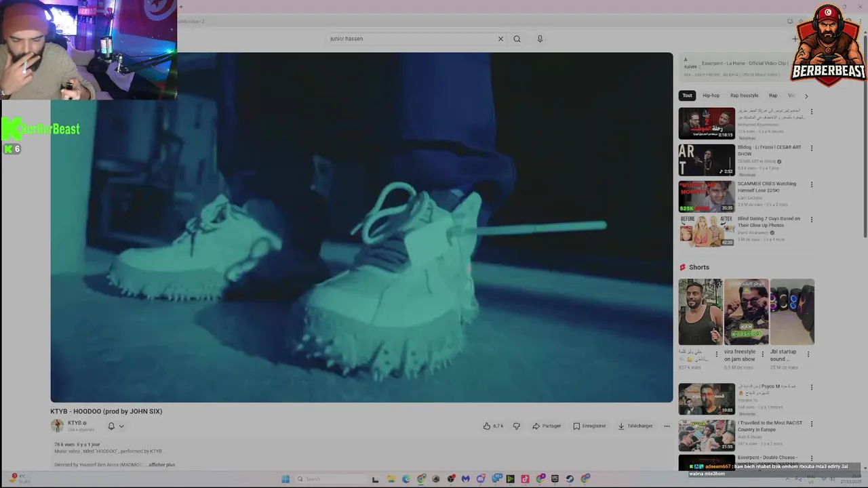Download video via Télécharger button

click(635, 426)
